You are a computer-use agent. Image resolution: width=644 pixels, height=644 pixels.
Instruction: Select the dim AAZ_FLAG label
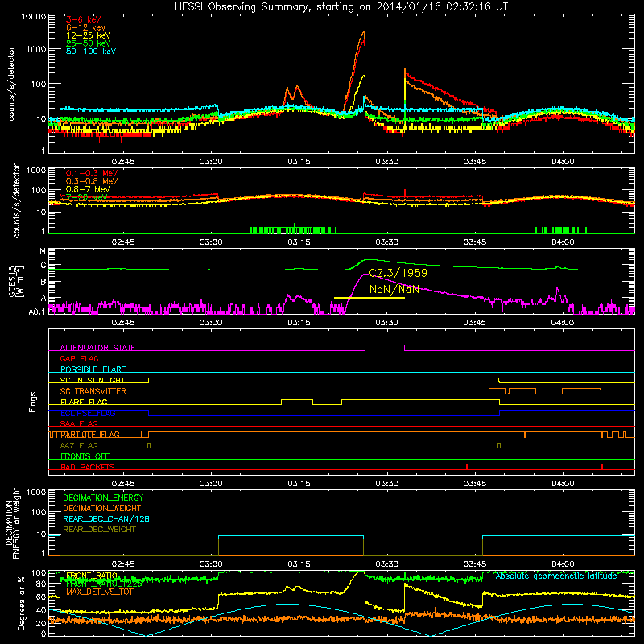click(79, 445)
